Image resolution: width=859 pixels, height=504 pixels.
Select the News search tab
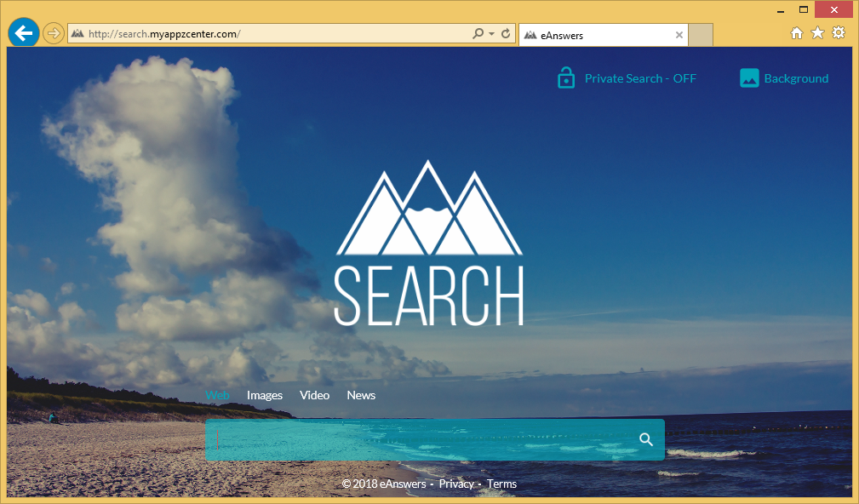click(361, 395)
